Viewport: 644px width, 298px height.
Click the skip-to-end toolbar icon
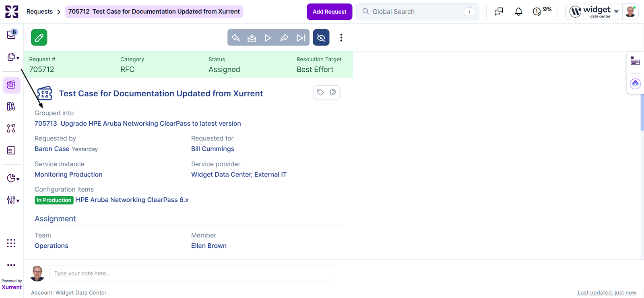coord(301,37)
